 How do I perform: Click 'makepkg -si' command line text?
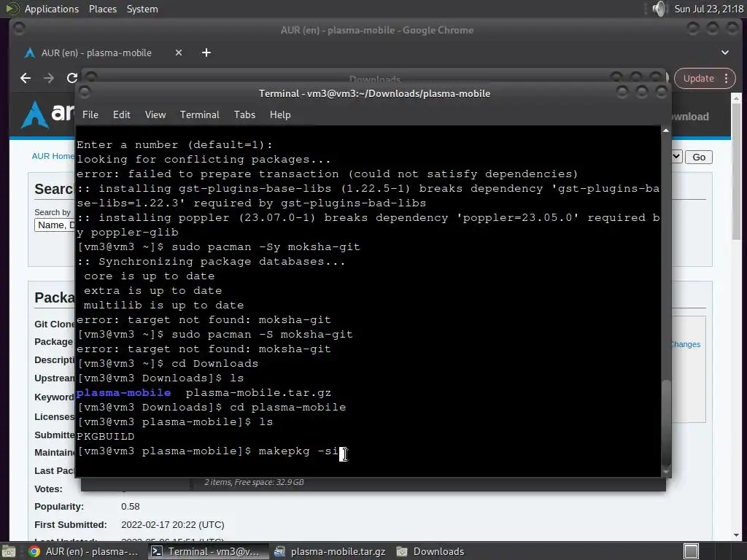[x=298, y=451]
